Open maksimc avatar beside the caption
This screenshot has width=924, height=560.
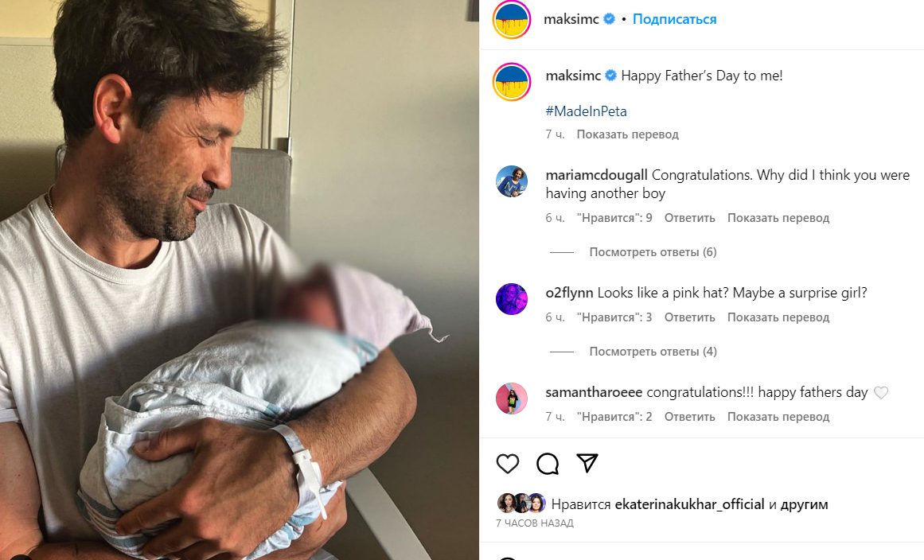512,82
